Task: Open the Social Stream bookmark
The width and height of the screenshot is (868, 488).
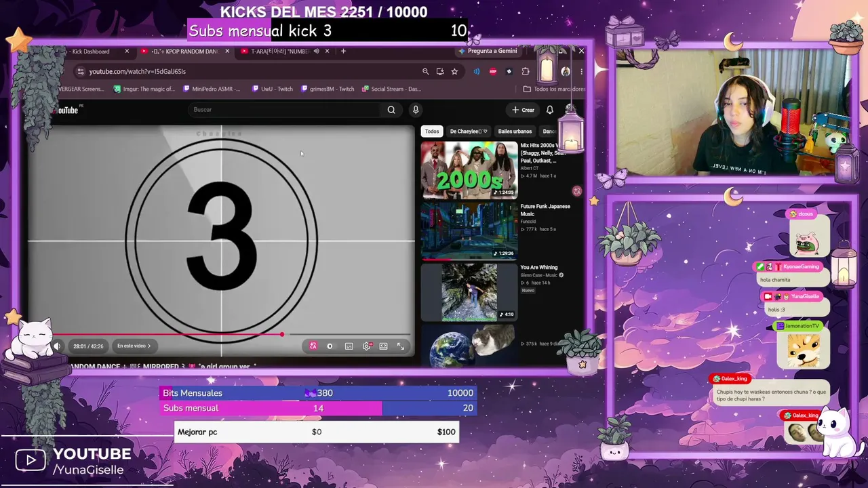Action: (392, 89)
